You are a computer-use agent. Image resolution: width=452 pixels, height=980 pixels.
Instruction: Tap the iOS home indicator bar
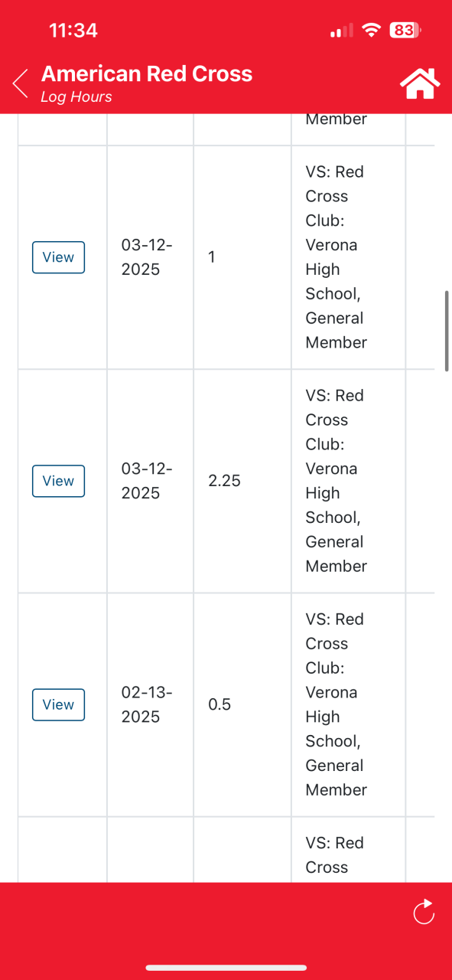[226, 968]
